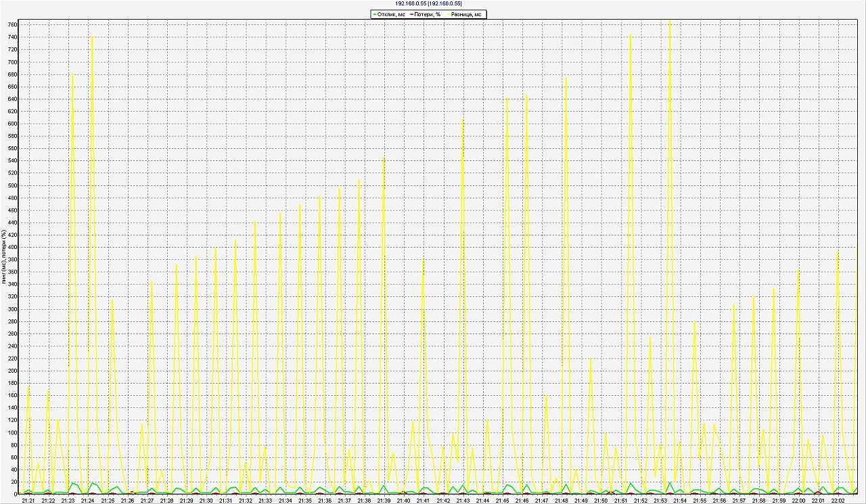This screenshot has width=866, height=504.
Task: Toggle the Разница, мс series legend label
Action: 468,14
